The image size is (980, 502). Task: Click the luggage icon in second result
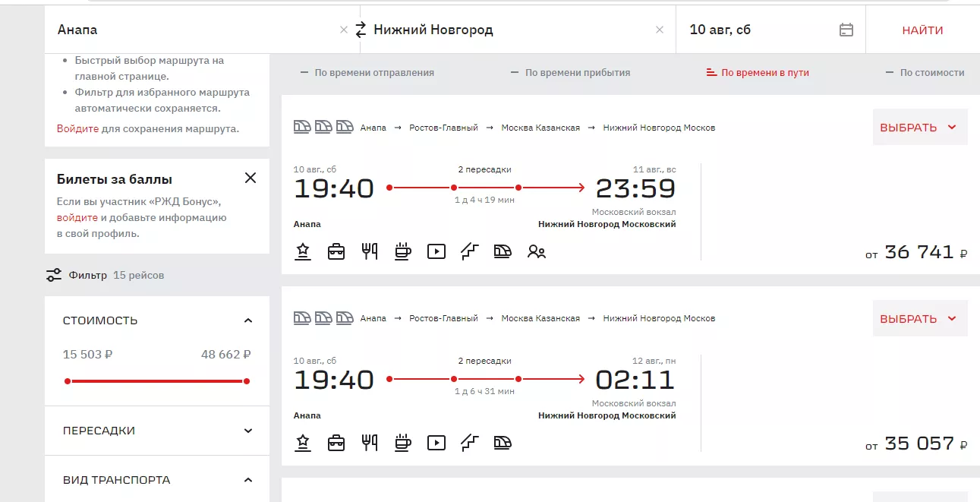pos(336,442)
